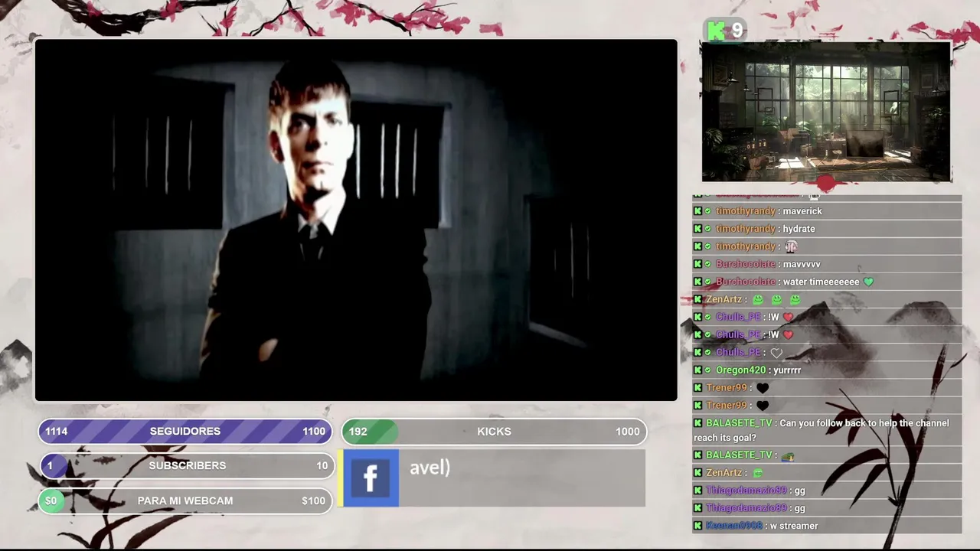
Task: Click the subscriber goal value 10
Action: point(322,465)
